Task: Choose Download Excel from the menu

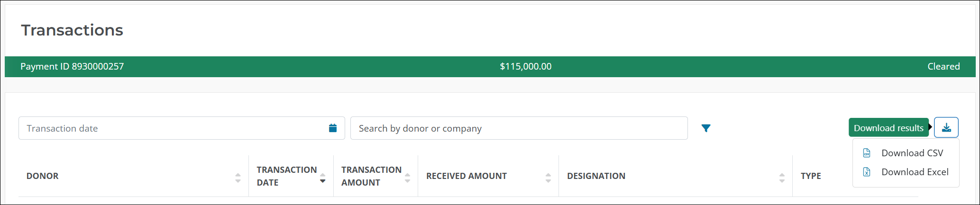Action: tap(915, 172)
